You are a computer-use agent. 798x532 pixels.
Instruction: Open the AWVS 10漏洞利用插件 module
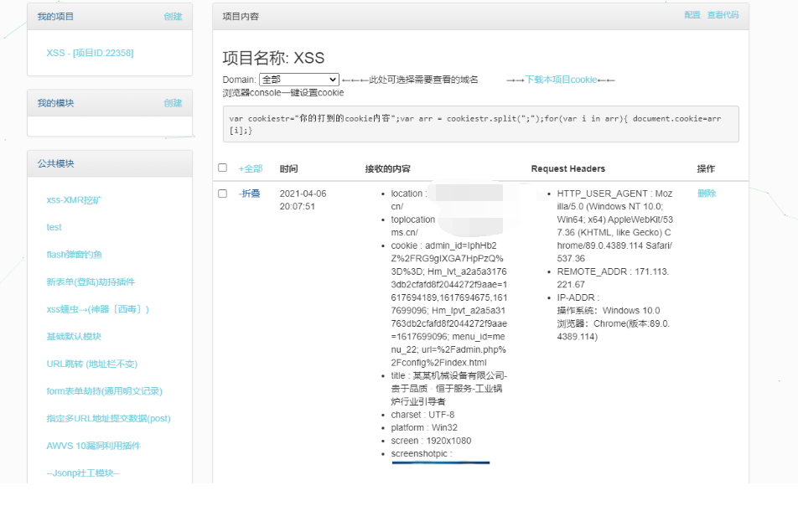point(93,446)
